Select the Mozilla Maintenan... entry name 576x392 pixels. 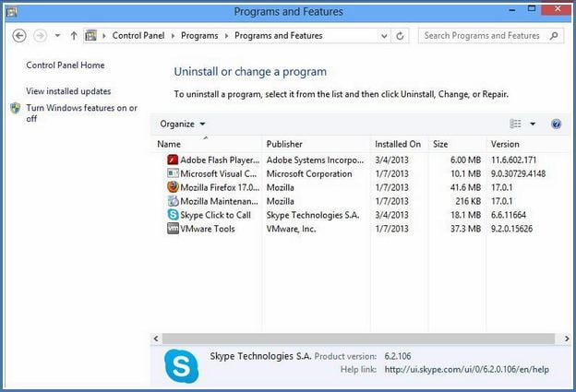[219, 201]
